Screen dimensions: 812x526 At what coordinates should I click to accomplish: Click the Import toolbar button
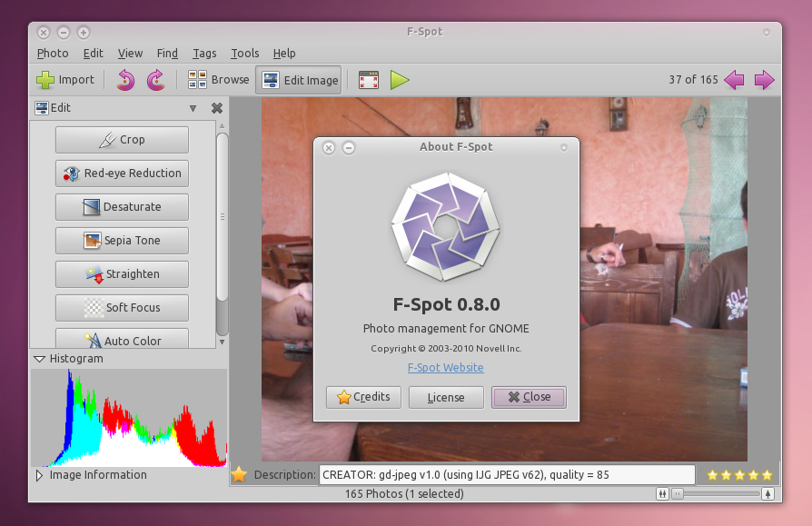pyautogui.click(x=65, y=80)
